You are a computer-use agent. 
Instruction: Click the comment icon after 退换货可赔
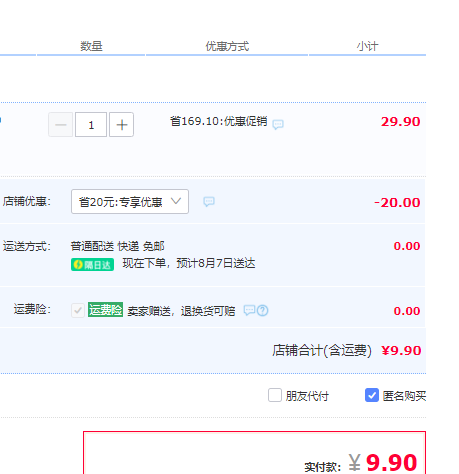249,310
